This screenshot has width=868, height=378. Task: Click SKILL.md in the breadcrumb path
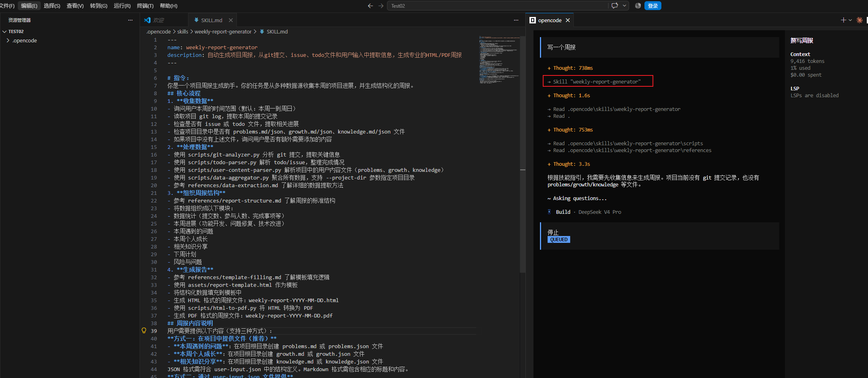point(277,31)
